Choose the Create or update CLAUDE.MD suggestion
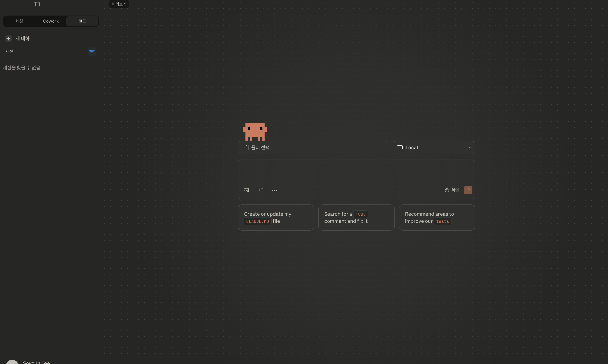 [275, 218]
